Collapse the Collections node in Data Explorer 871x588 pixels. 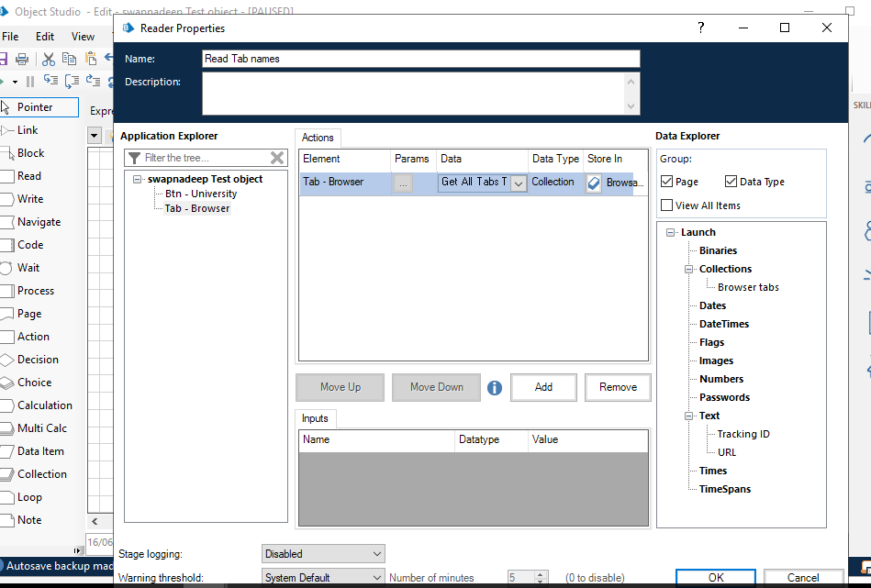(x=688, y=270)
